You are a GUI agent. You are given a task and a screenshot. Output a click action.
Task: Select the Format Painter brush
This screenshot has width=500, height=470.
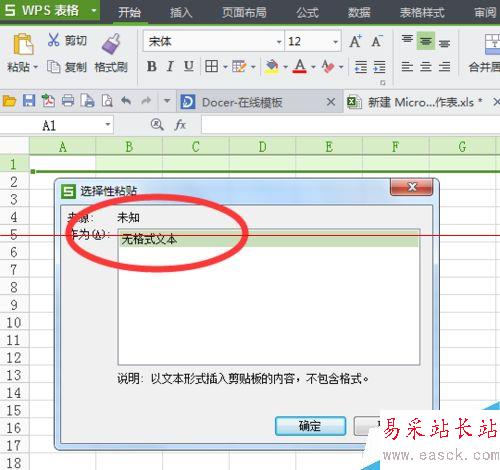[x=111, y=44]
